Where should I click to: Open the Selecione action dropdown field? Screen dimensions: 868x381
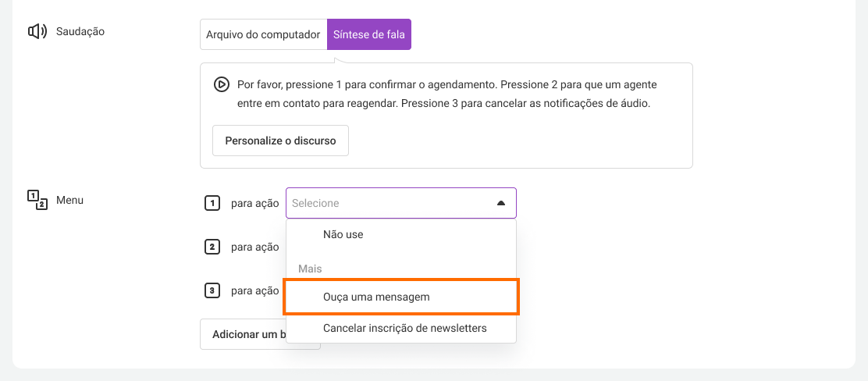pyautogui.click(x=400, y=203)
